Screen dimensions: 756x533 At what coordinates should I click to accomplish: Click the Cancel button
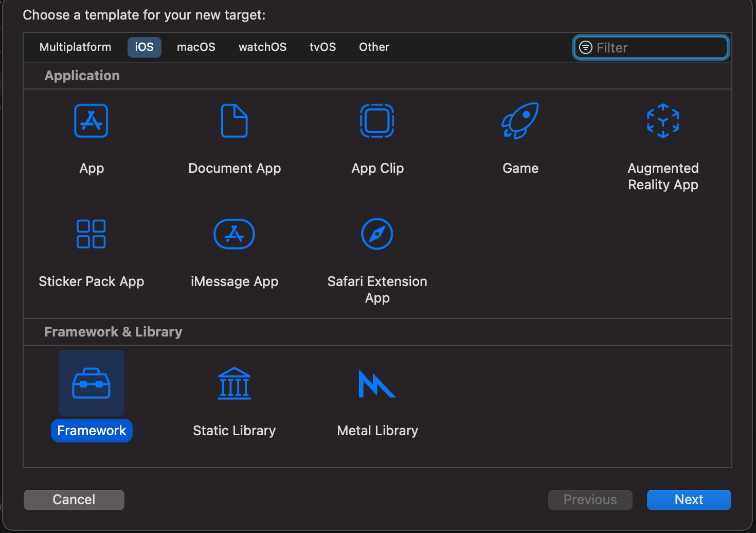tap(74, 500)
